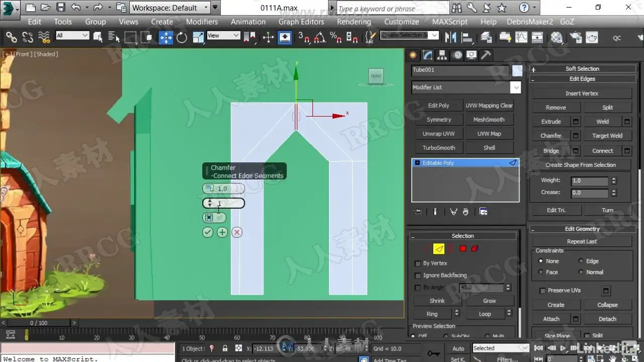644x362 pixels.
Task: Click the Tube001 object color swatch
Action: (517, 70)
